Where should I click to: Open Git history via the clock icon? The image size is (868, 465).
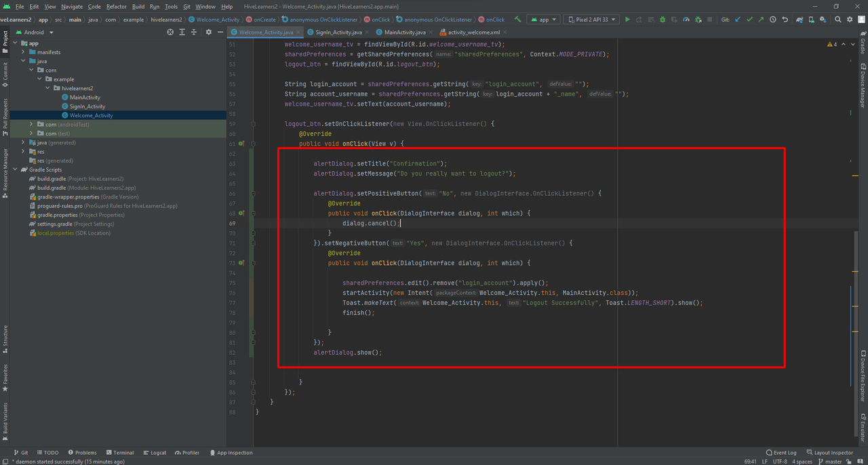[x=773, y=20]
